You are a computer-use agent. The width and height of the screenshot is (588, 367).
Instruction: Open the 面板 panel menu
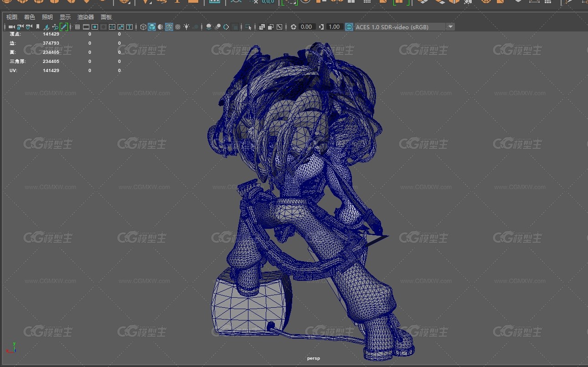pos(106,17)
